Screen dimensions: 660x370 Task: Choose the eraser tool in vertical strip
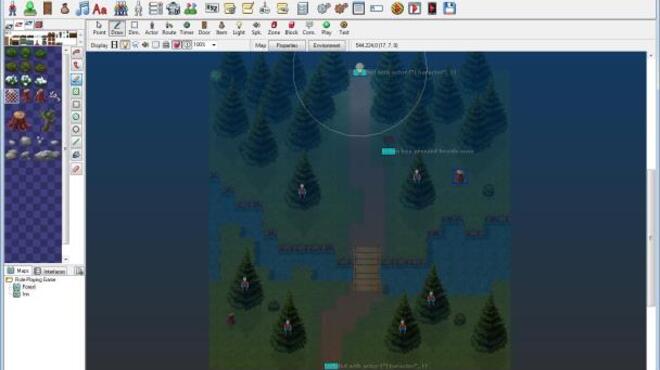(x=76, y=168)
